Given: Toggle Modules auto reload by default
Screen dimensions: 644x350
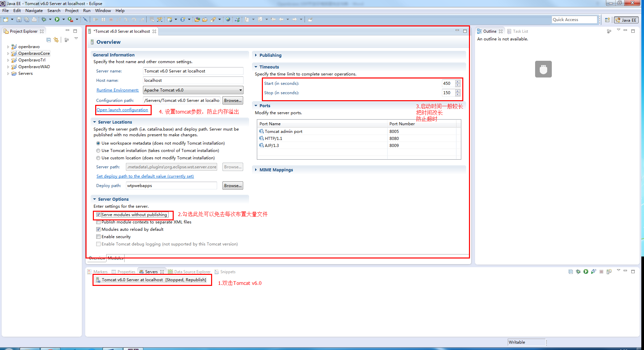Looking at the screenshot, I should click(x=98, y=229).
